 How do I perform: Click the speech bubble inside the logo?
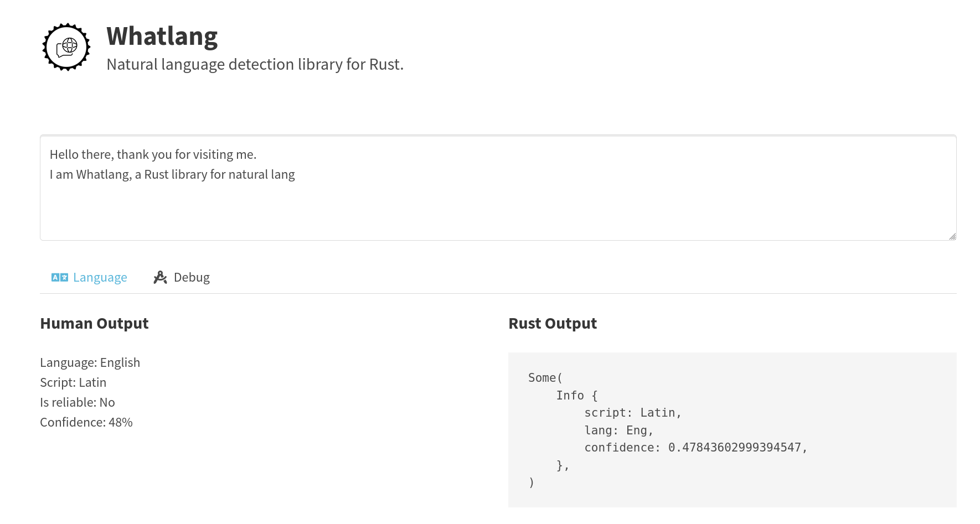[62, 51]
